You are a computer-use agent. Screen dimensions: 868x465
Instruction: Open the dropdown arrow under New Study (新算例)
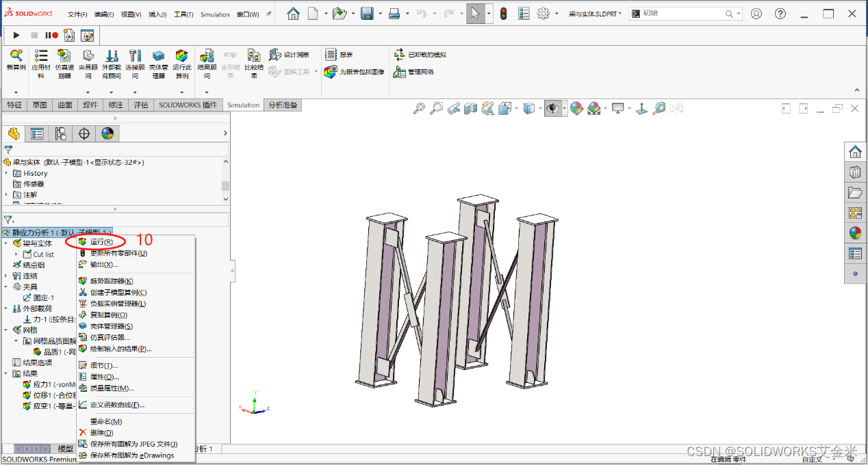click(x=16, y=92)
